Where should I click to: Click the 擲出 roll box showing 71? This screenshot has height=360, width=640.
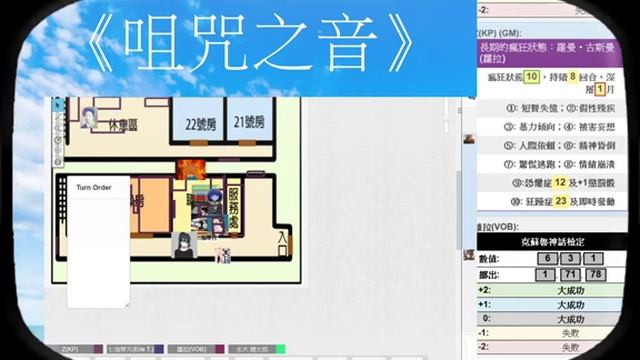click(x=570, y=275)
